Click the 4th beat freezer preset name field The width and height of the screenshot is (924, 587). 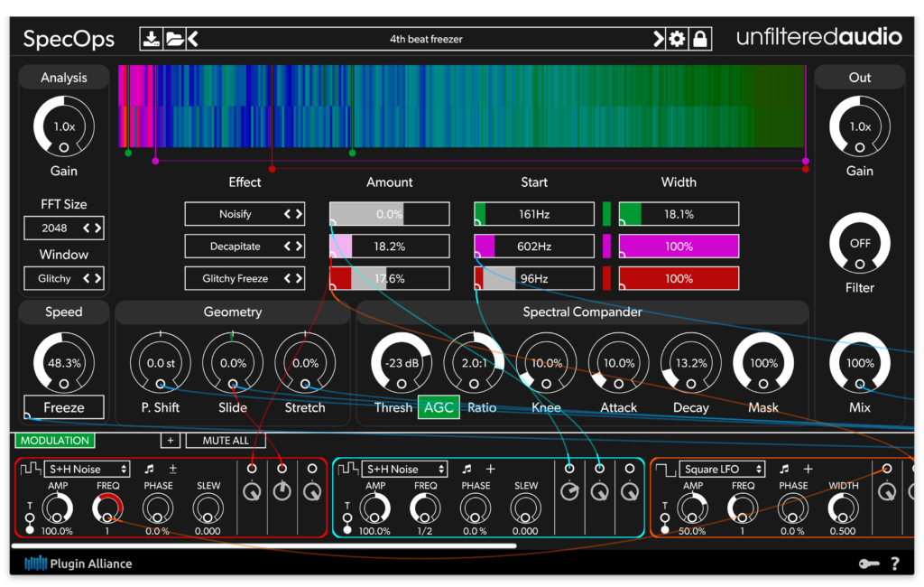pos(424,39)
